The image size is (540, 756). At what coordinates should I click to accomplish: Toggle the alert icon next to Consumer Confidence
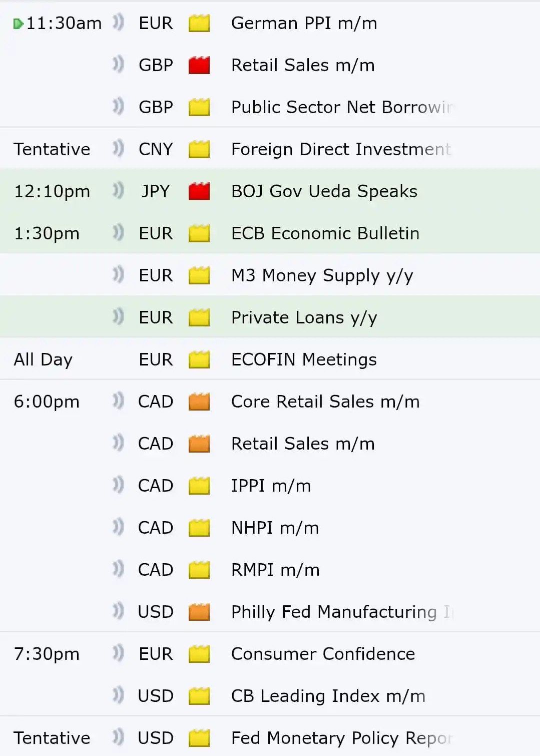pos(118,653)
